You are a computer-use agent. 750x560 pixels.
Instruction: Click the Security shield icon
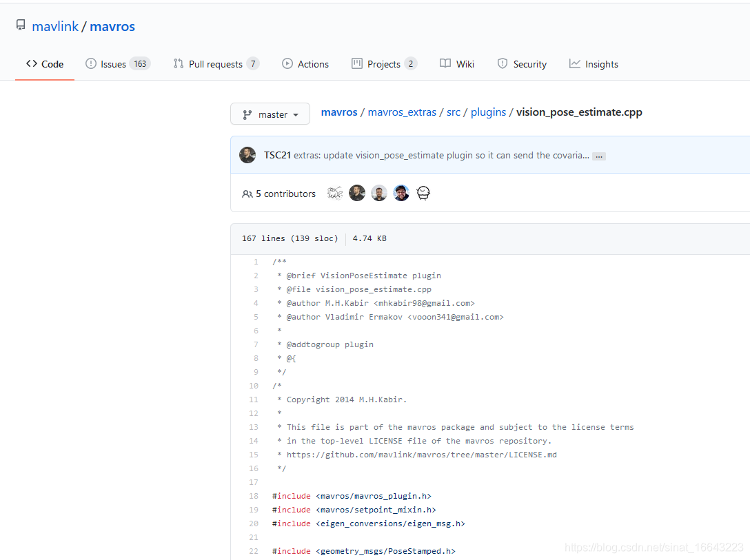point(503,63)
